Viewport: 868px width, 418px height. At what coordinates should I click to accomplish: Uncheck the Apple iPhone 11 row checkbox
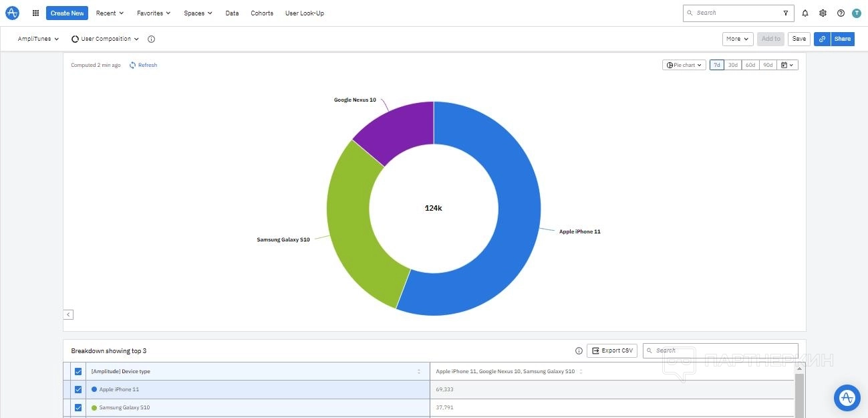click(x=78, y=389)
